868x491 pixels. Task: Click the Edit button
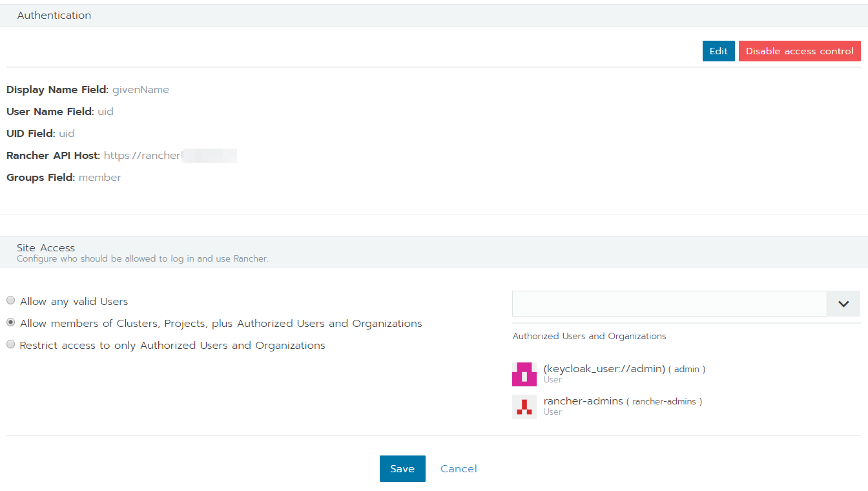(718, 50)
